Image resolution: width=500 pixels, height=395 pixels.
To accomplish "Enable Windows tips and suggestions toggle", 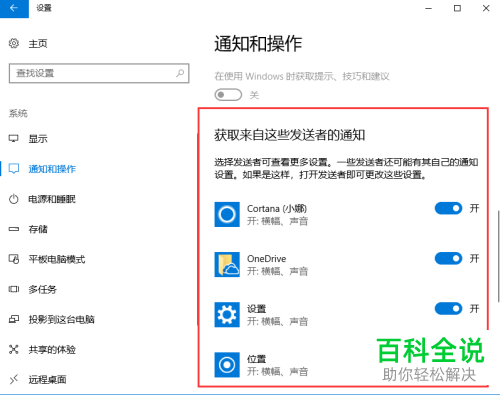I will click(x=228, y=95).
